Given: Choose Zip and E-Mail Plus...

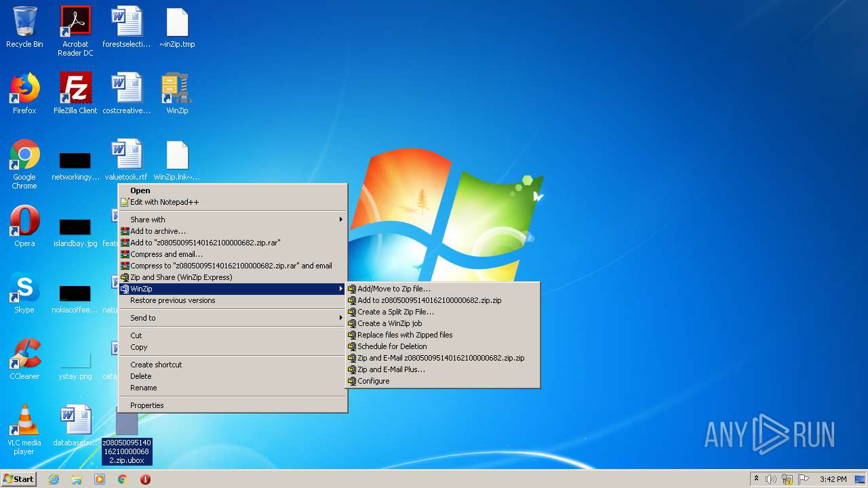Looking at the screenshot, I should tap(443, 369).
